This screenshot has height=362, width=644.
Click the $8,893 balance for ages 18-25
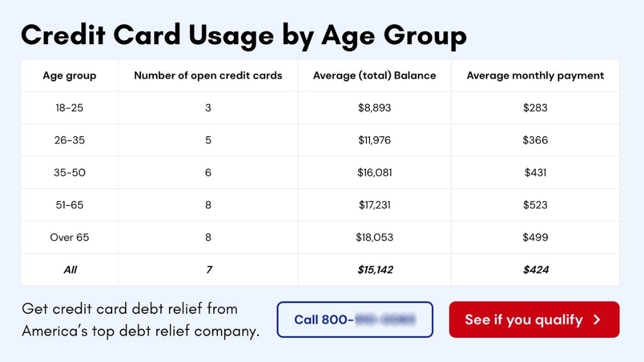click(x=374, y=108)
